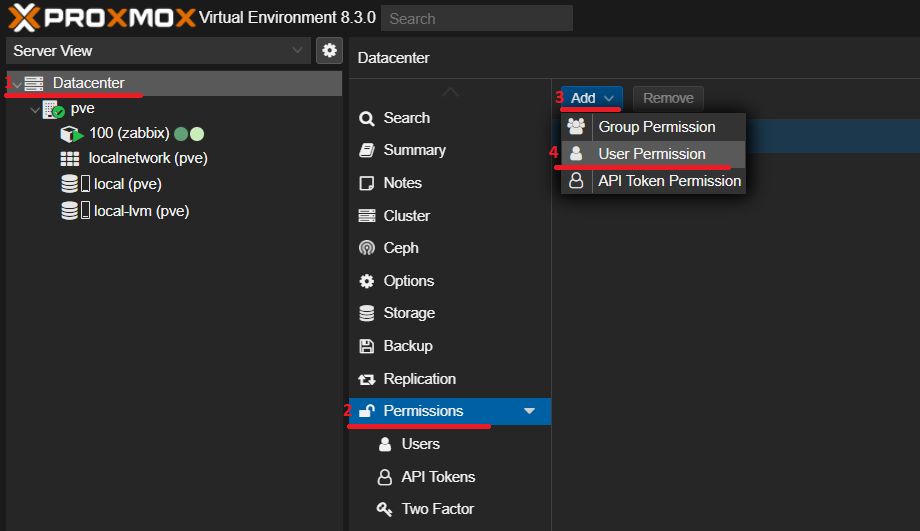Click the Two Factor key icon
The width and height of the screenshot is (920, 531).
384,509
